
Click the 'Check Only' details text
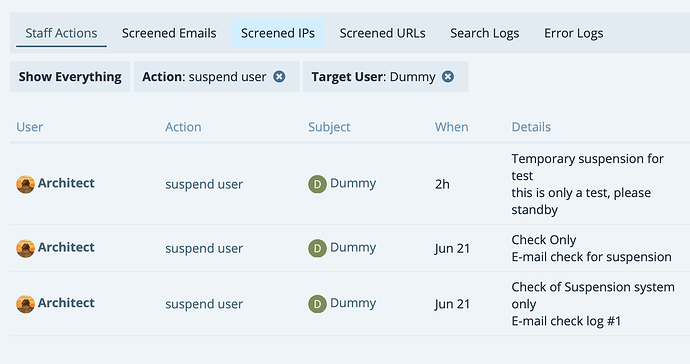tap(543, 240)
